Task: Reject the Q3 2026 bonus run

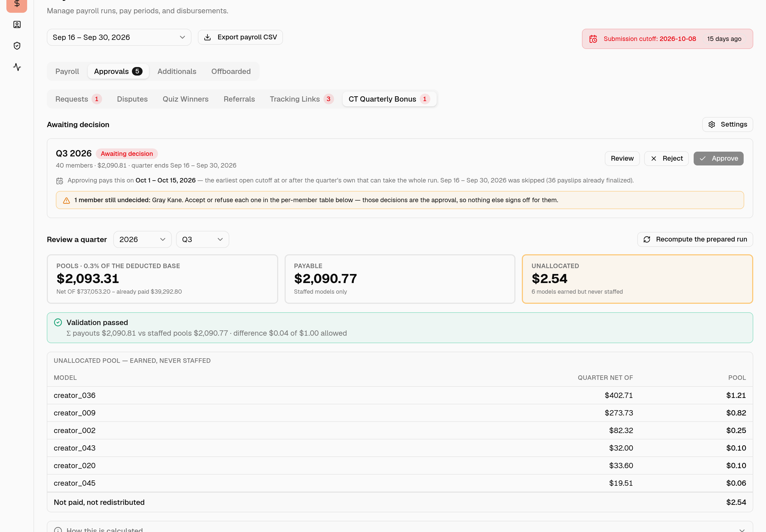Action: pos(666,159)
